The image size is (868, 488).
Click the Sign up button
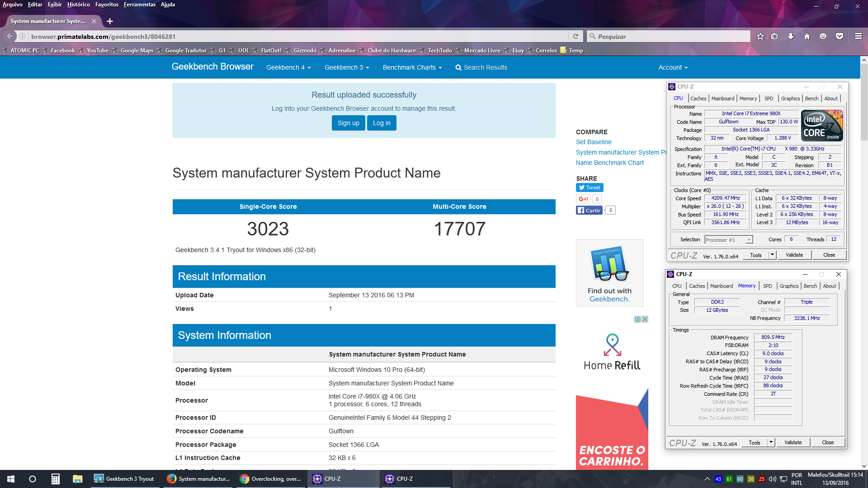pyautogui.click(x=348, y=123)
